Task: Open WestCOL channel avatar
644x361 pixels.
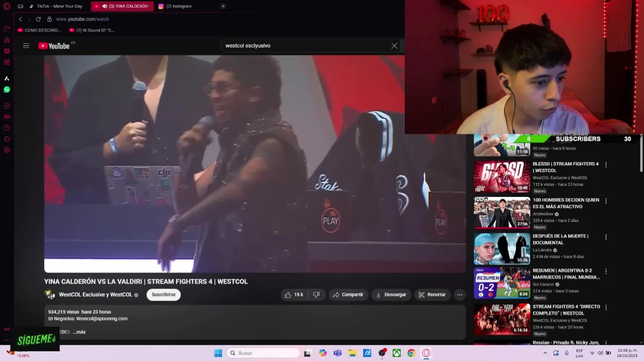Action: pyautogui.click(x=50, y=294)
